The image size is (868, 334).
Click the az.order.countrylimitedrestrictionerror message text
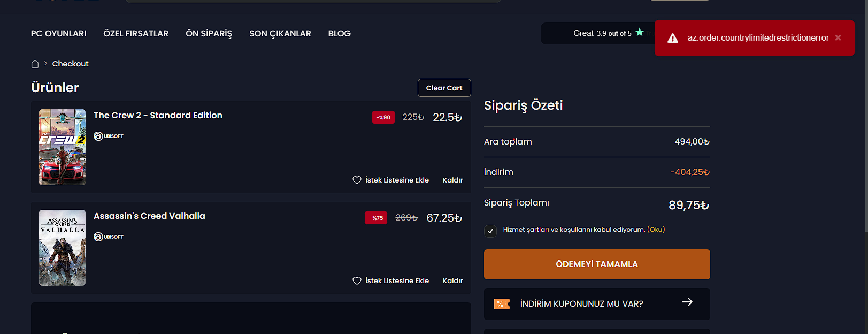point(758,37)
